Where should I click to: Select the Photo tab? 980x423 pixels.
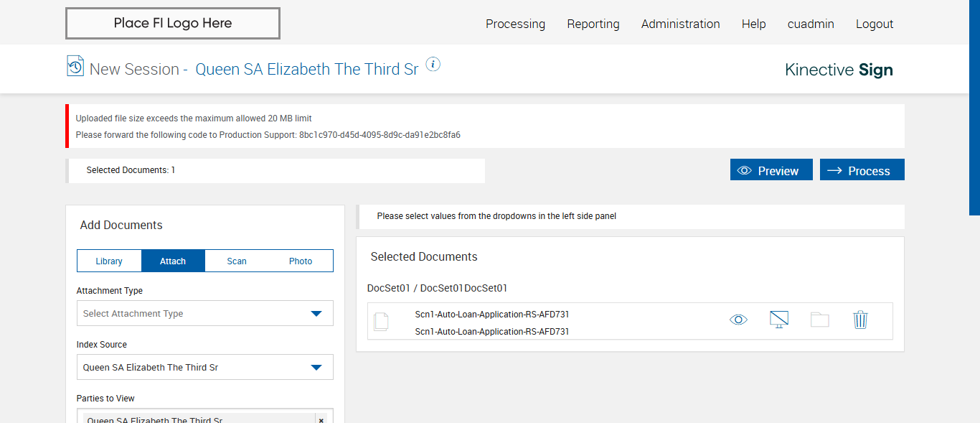[x=301, y=261]
